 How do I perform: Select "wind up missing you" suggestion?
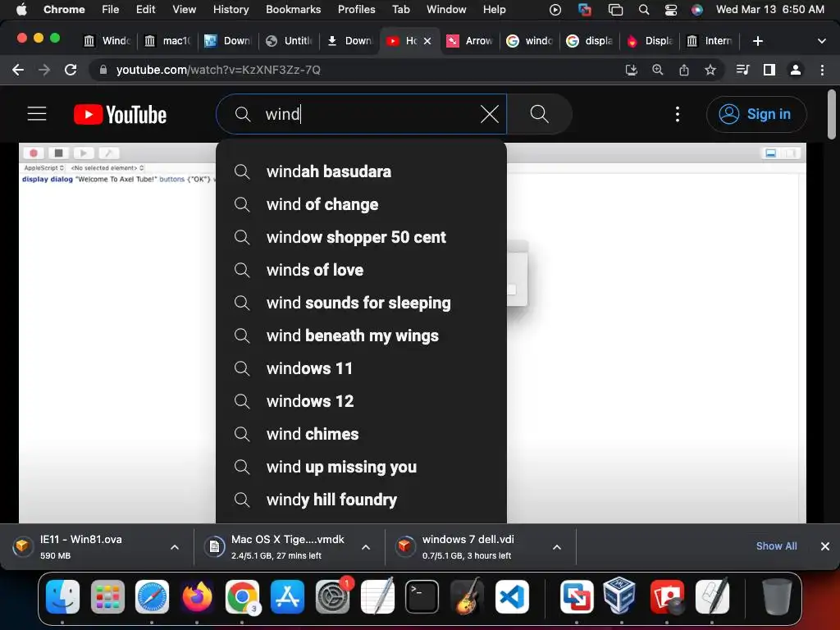[x=361, y=467]
